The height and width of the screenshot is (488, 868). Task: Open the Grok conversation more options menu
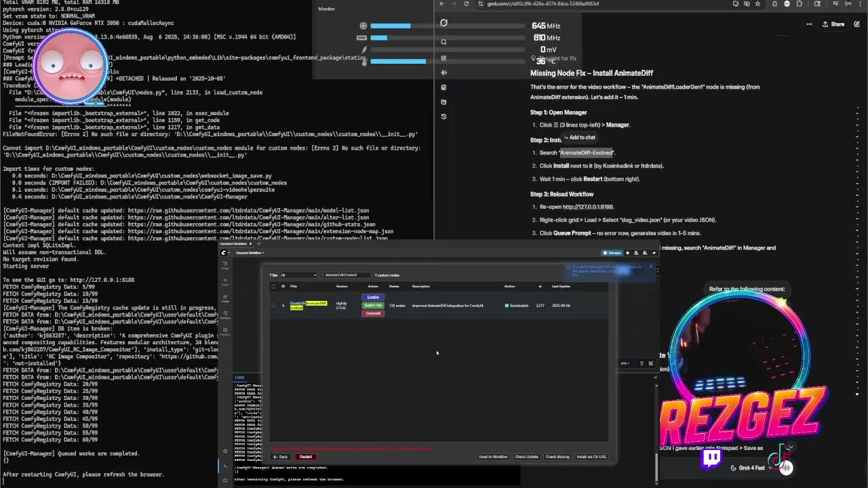point(809,24)
